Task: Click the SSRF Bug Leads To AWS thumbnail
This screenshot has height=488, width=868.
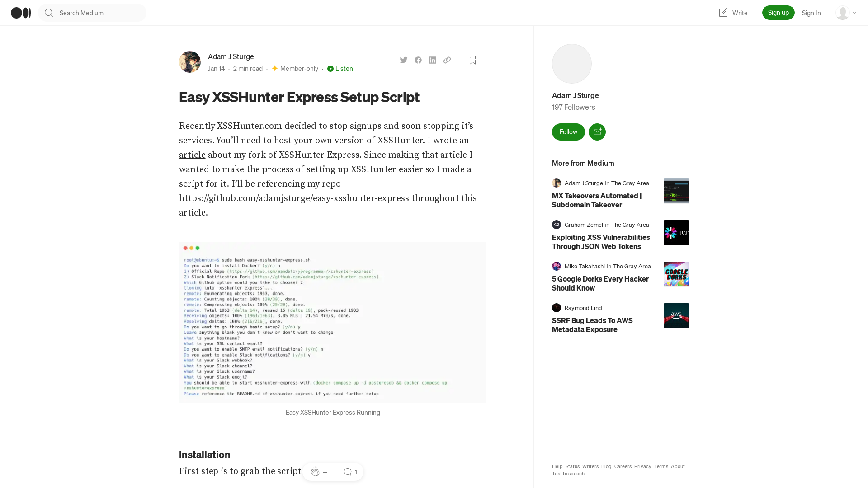Action: click(x=676, y=316)
